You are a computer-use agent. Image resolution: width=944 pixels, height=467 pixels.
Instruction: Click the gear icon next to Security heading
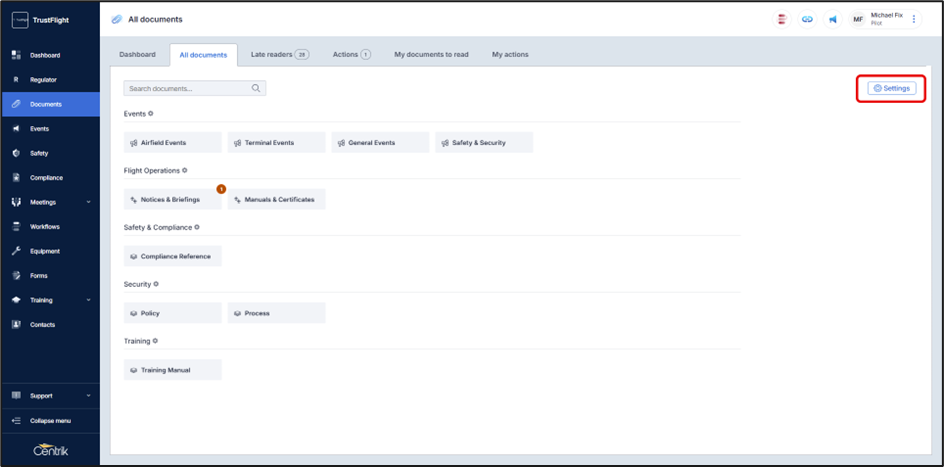point(156,284)
